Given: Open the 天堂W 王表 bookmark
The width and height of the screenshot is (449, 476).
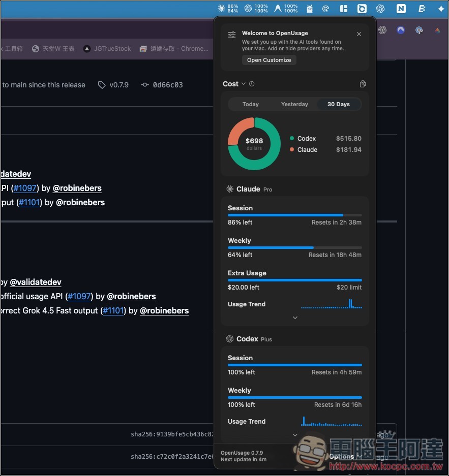Looking at the screenshot, I should pyautogui.click(x=53, y=49).
